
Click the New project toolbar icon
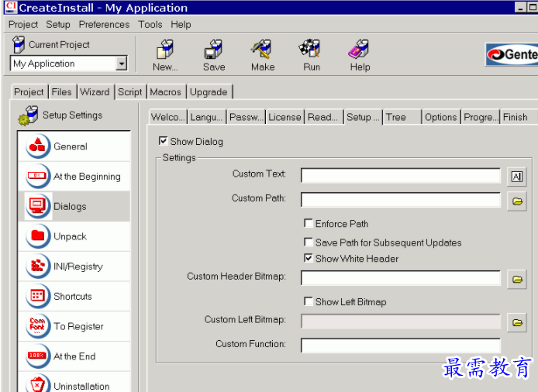pyautogui.click(x=165, y=49)
